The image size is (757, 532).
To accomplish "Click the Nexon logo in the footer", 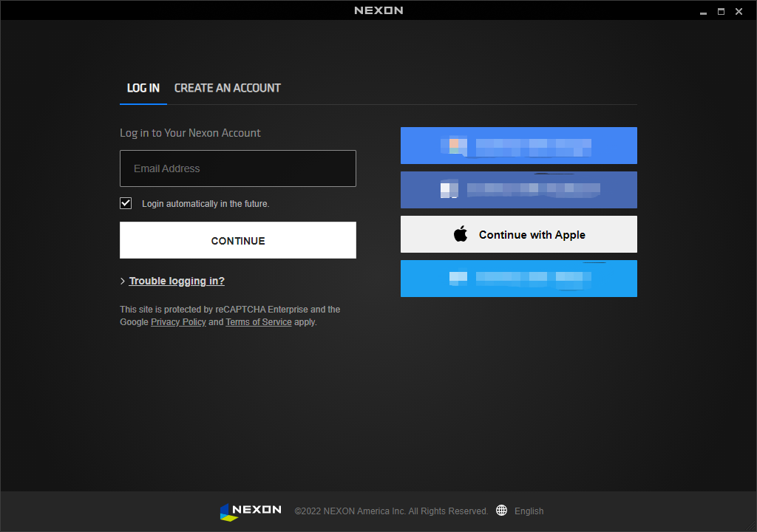I will [251, 511].
